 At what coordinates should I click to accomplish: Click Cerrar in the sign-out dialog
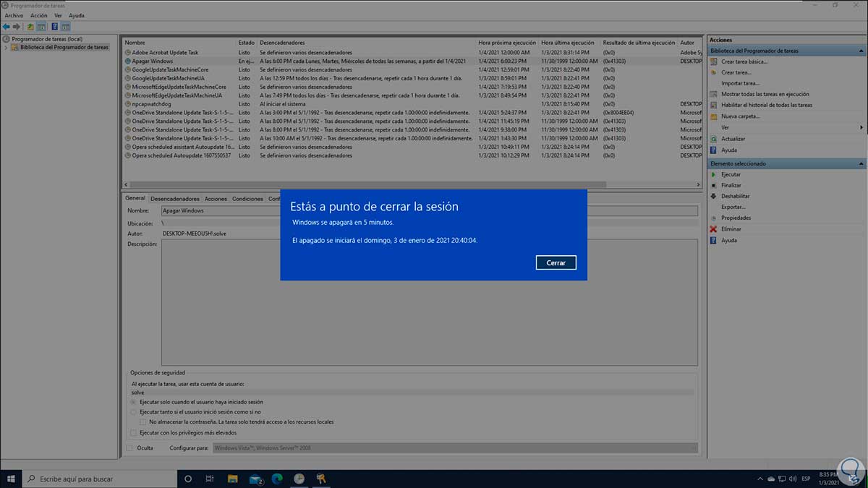(x=556, y=262)
